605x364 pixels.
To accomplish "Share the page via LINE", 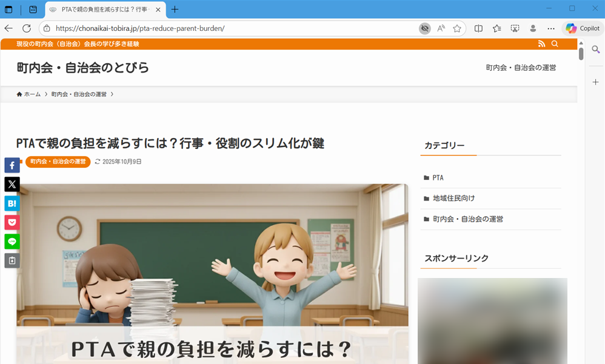I will pos(12,242).
